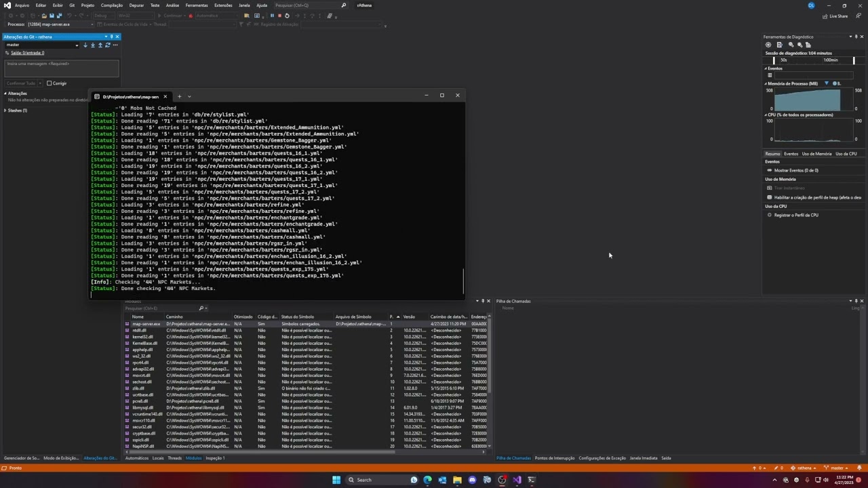868x488 pixels.
Task: Click the Save file toolbar icon
Action: (52, 16)
